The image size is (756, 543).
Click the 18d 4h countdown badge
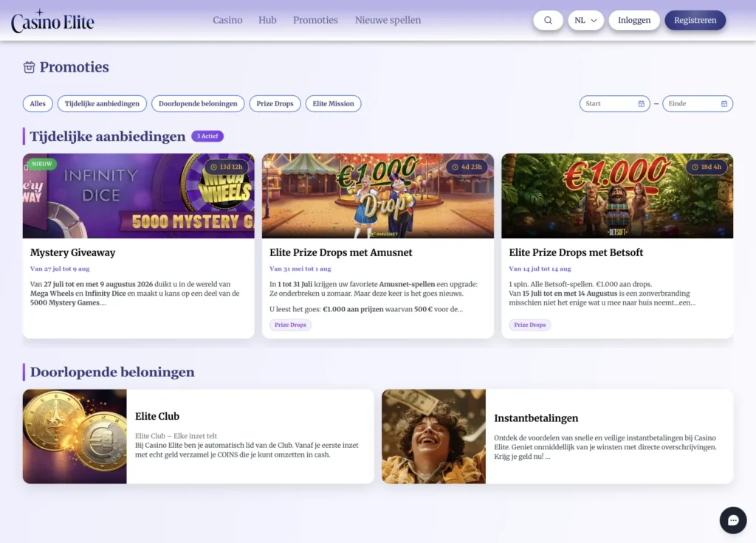pos(707,167)
